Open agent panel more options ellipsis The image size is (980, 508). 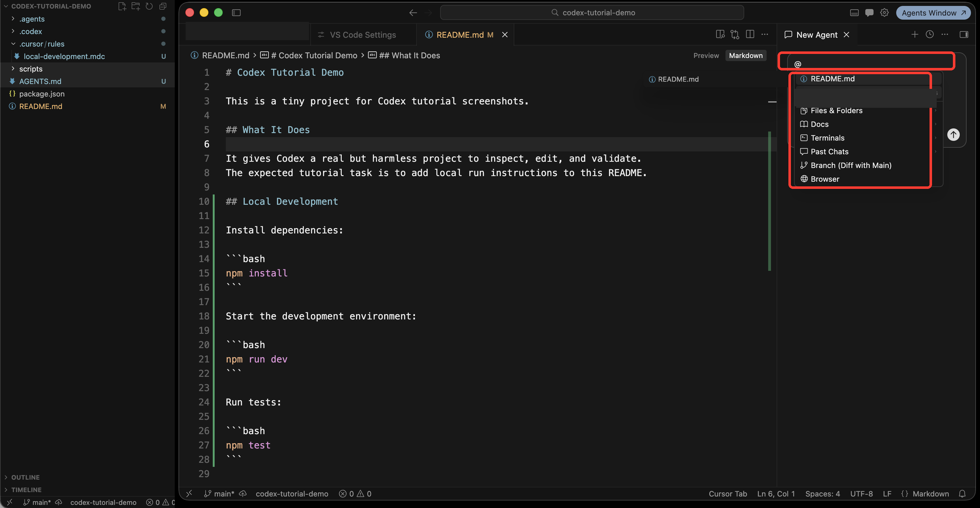(944, 35)
